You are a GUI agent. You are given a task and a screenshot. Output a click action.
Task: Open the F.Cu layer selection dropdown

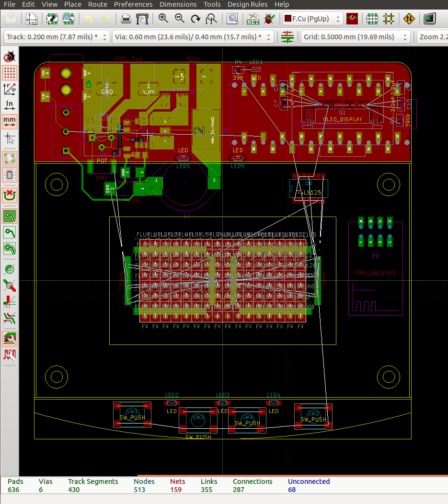pos(312,19)
